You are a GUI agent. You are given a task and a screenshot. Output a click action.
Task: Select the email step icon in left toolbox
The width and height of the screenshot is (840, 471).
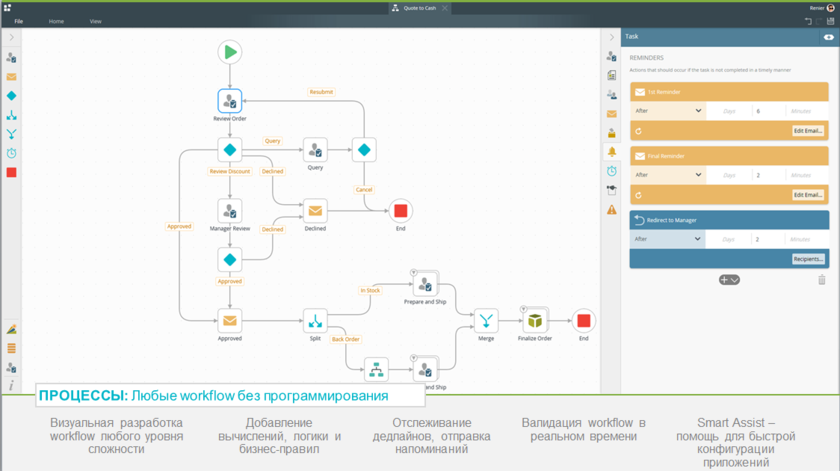coord(11,77)
